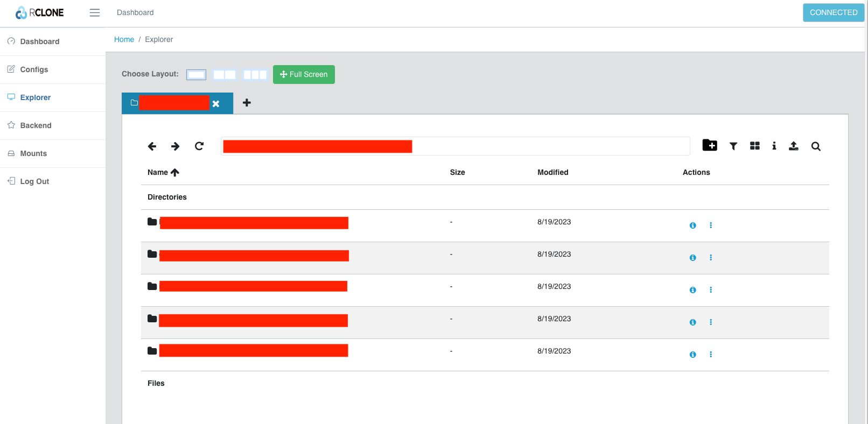Create a new folder
Screen dimensions: 868x424
pyautogui.click(x=710, y=145)
